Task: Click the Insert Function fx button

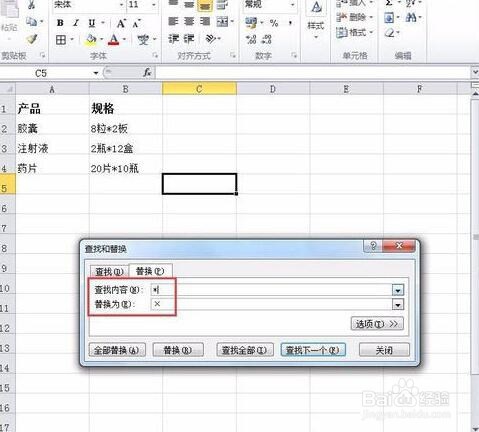Action: click(x=147, y=72)
